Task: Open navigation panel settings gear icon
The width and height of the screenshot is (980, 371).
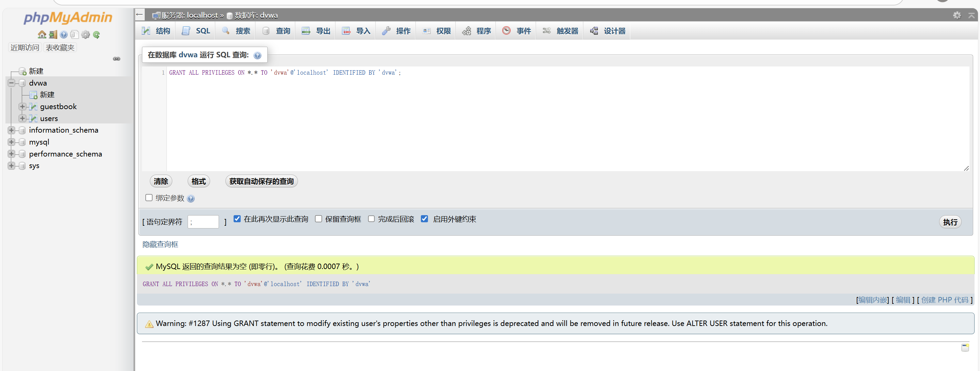Action: coord(85,35)
